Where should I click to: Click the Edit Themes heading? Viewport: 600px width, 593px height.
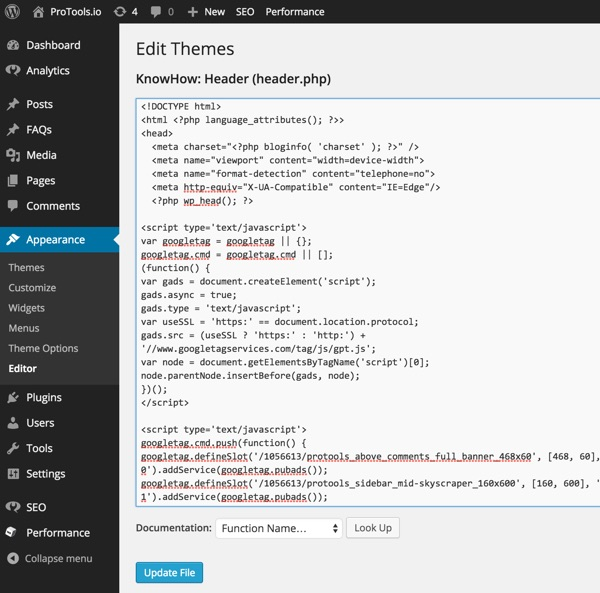pyautogui.click(x=185, y=49)
